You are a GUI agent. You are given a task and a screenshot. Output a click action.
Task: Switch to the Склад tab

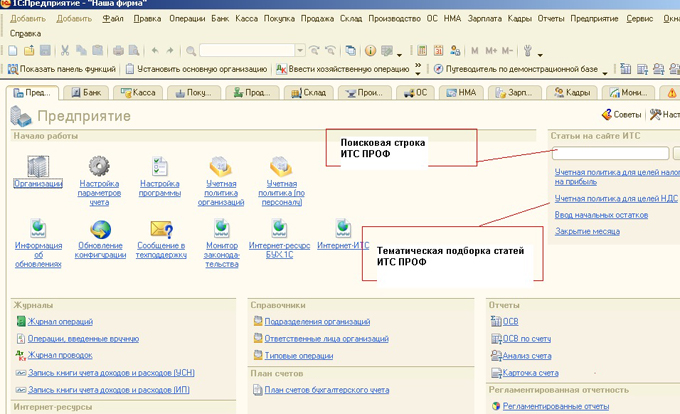(308, 92)
